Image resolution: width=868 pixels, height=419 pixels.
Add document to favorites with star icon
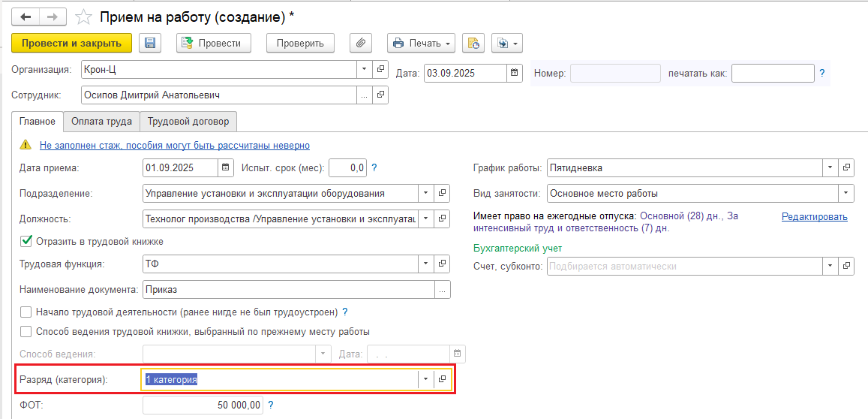tap(86, 17)
